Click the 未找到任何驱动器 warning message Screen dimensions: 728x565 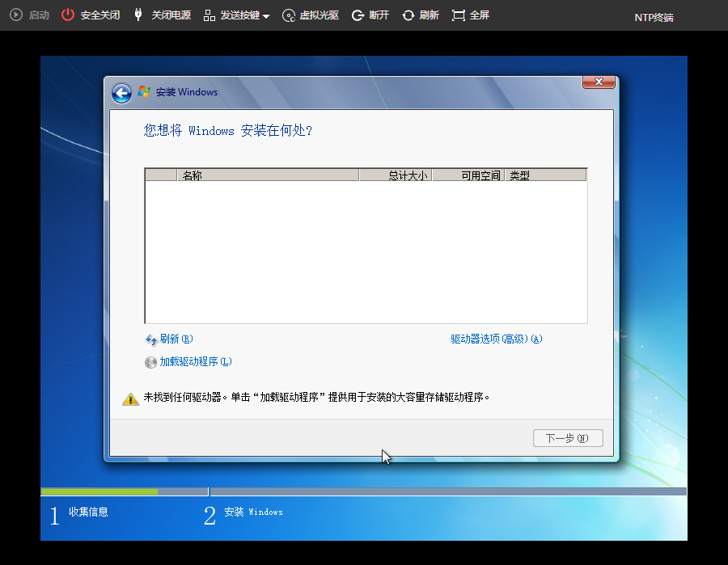316,397
